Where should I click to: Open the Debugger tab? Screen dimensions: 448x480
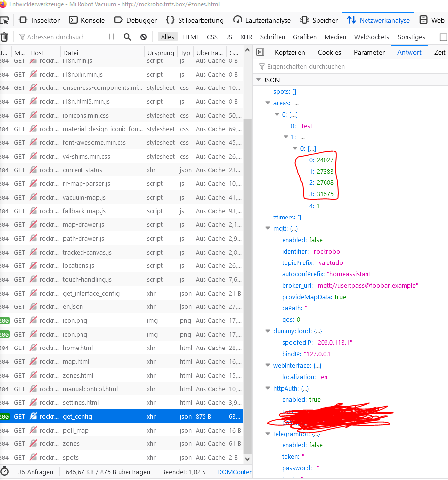pos(135,20)
